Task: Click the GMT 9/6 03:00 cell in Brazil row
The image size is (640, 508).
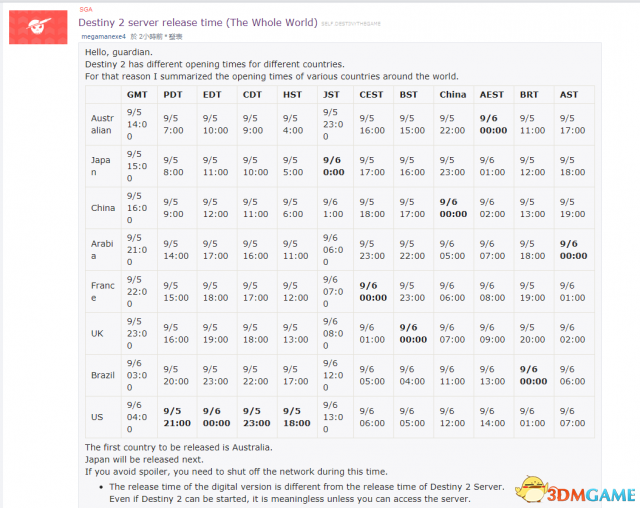Action: pyautogui.click(x=137, y=375)
